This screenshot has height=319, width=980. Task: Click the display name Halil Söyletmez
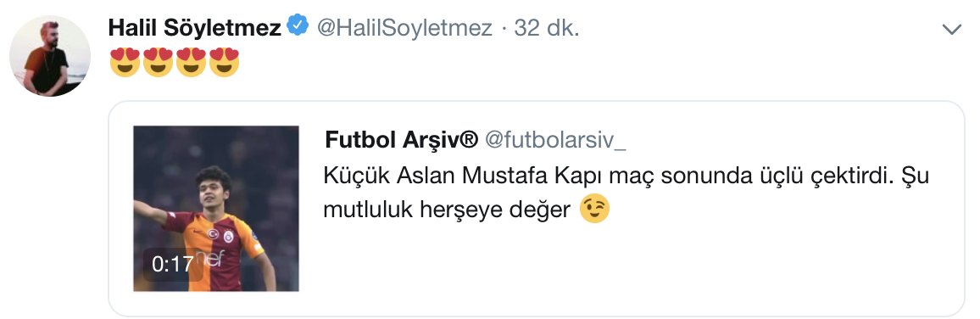[194, 27]
